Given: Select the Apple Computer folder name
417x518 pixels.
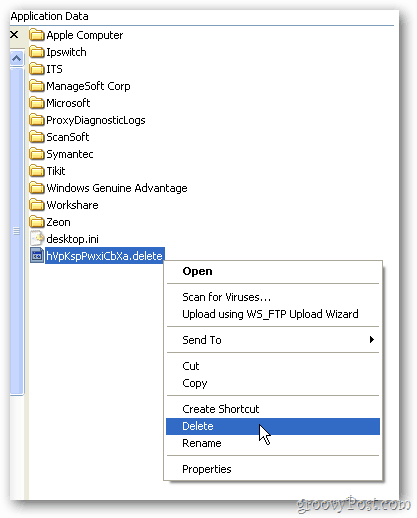Looking at the screenshot, I should coord(85,35).
